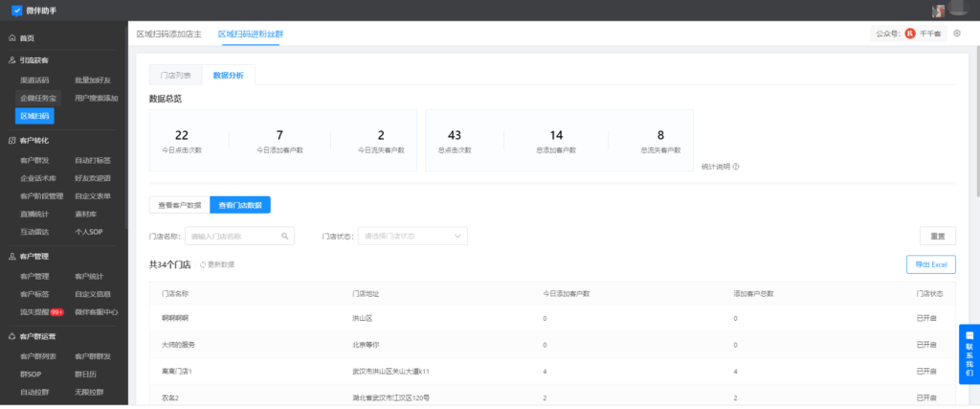Open the 门店列表 tab
The width and height of the screenshot is (980, 409).
pyautogui.click(x=175, y=75)
